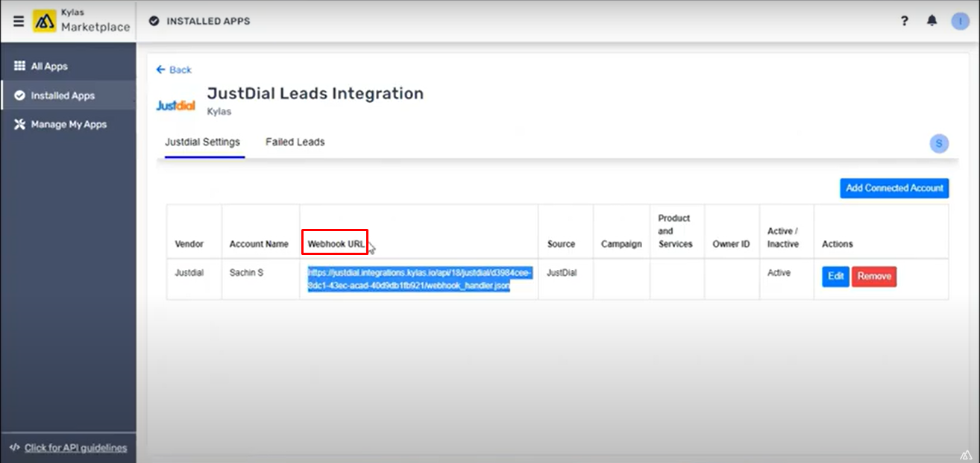Screen dimensions: 980x463
Task: Click the Webhook URL column header
Action: click(336, 244)
